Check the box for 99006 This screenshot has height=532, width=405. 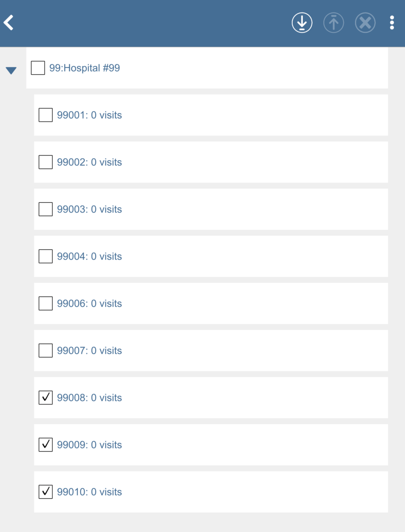[x=45, y=303]
